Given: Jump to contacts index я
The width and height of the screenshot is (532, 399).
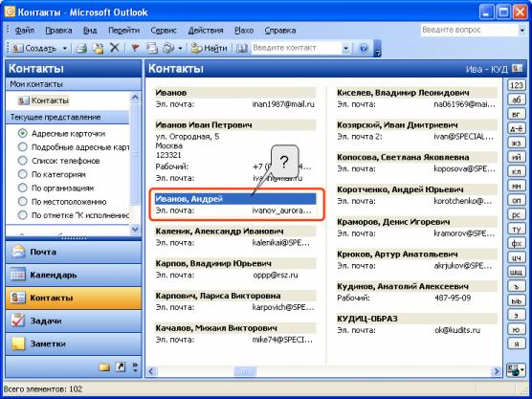Looking at the screenshot, I should click(x=517, y=344).
